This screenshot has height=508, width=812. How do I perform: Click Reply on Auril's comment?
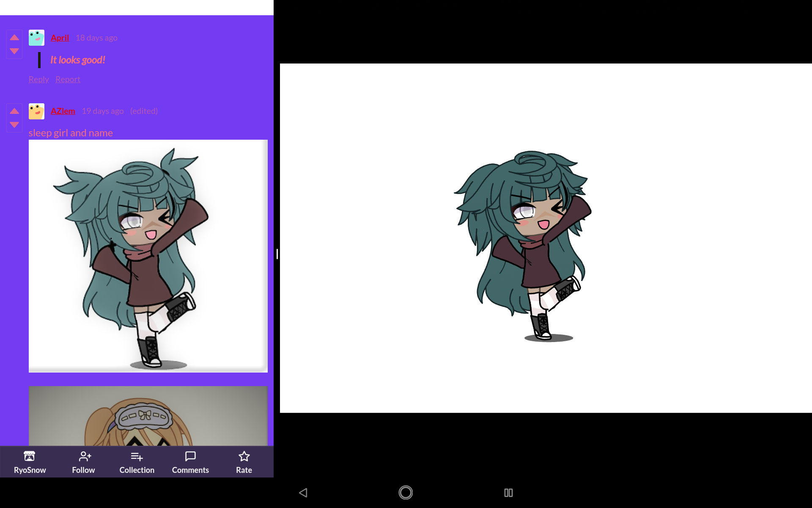pyautogui.click(x=38, y=79)
